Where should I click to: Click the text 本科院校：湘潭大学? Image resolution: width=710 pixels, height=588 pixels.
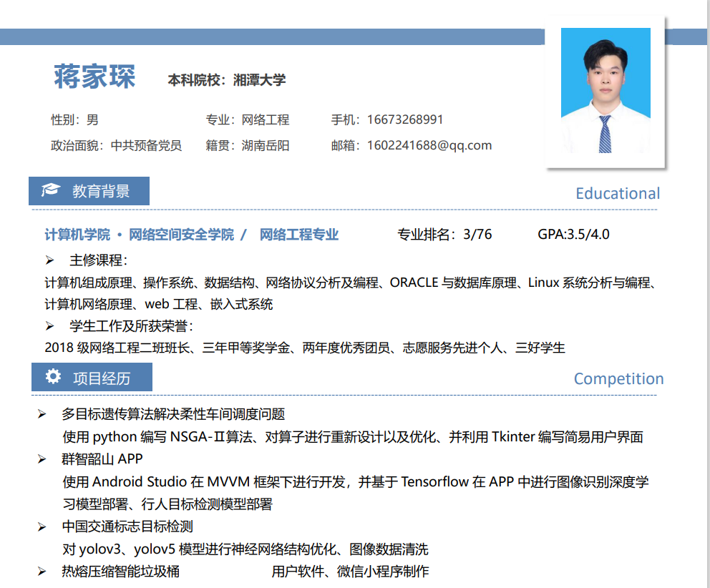(x=227, y=80)
